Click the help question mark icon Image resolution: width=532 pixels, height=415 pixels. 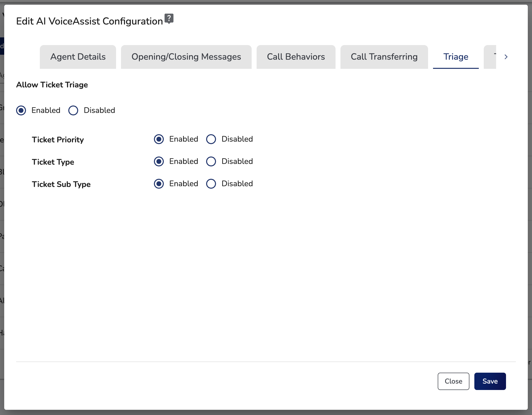point(169,19)
